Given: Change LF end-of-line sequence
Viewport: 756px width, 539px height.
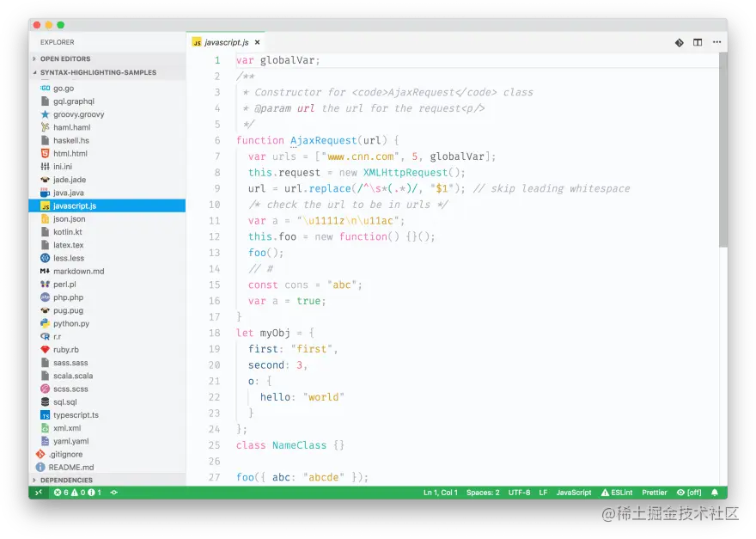Looking at the screenshot, I should point(543,493).
